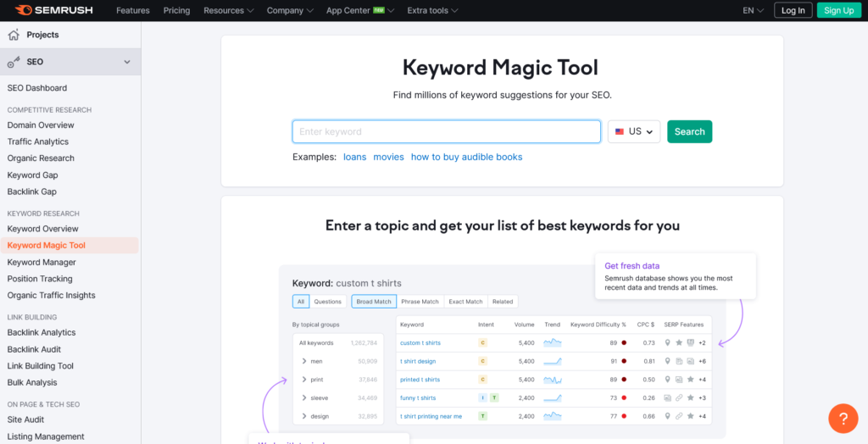Click the Projects home icon
The height and width of the screenshot is (444, 868).
click(14, 35)
